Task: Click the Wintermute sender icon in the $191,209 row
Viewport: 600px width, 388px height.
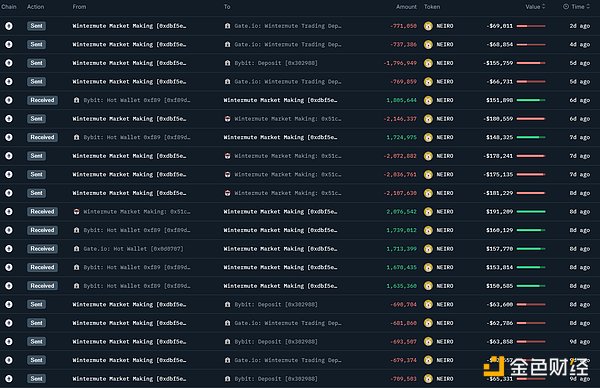Action: click(77, 212)
